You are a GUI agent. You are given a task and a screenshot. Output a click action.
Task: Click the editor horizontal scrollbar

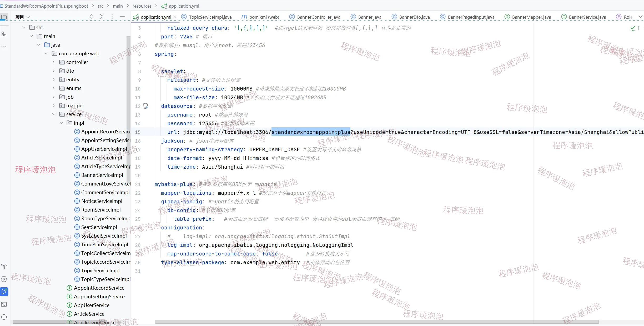[376, 322]
